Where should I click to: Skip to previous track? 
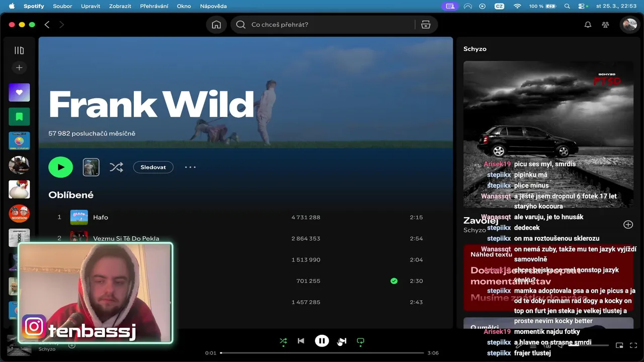[x=301, y=341]
